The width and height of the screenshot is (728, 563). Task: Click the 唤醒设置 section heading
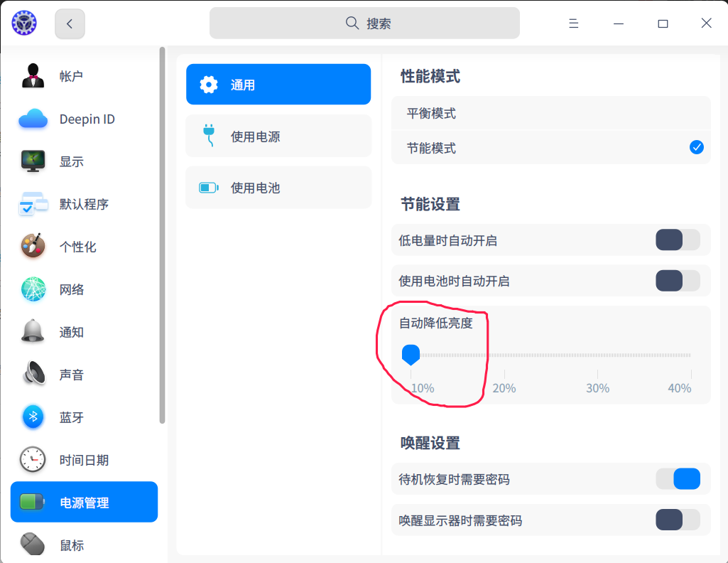[x=430, y=443]
